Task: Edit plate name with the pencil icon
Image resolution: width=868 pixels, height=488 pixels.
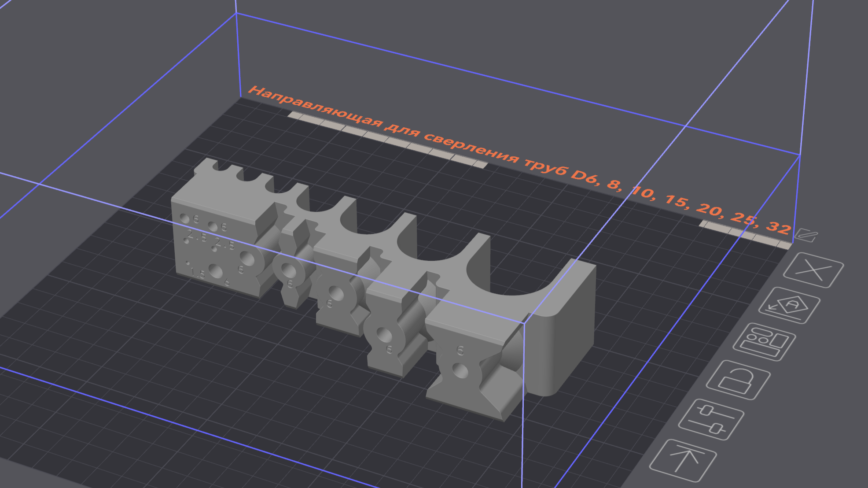Action: click(x=808, y=235)
